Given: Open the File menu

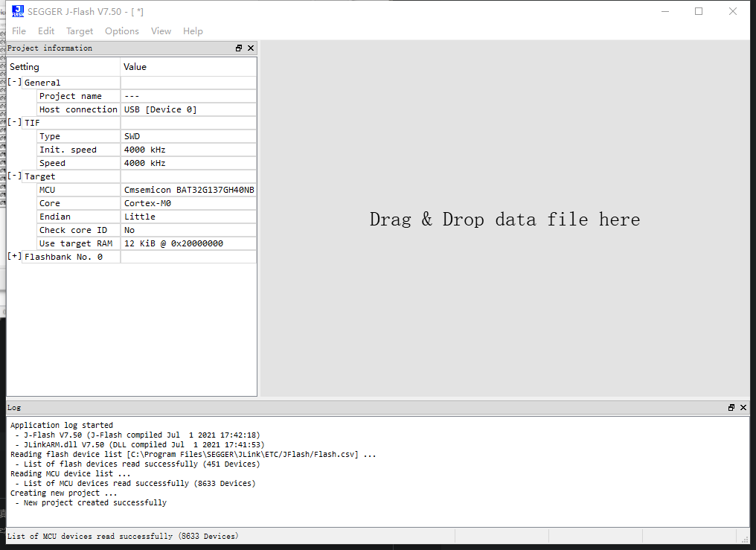Looking at the screenshot, I should pyautogui.click(x=19, y=31).
